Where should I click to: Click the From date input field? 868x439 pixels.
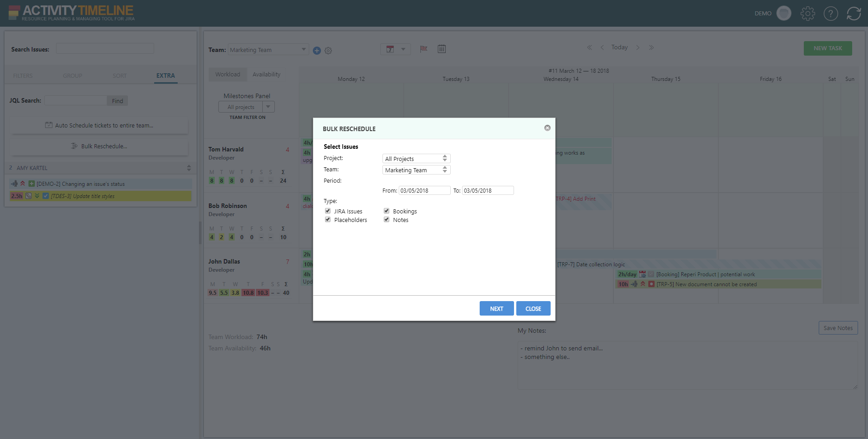(x=424, y=191)
